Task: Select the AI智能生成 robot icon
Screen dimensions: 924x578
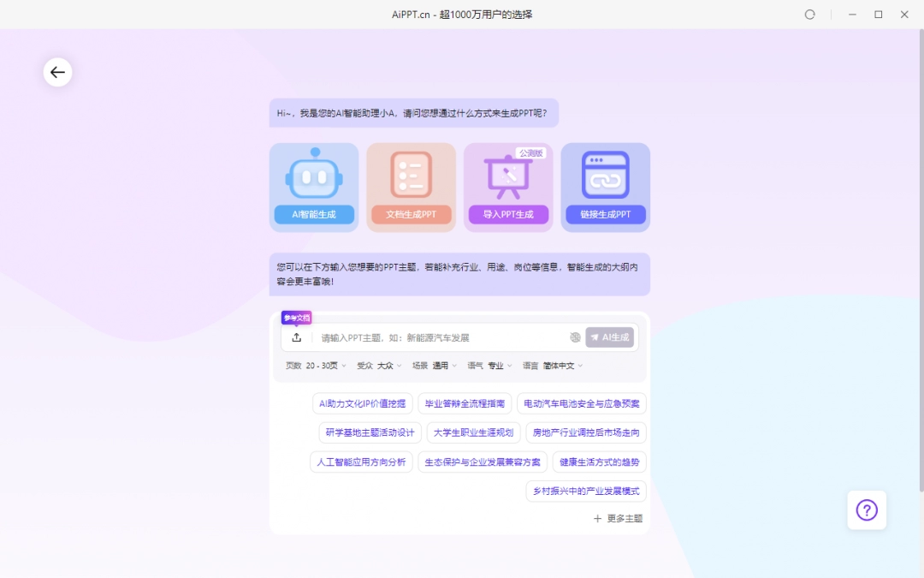Action: click(314, 177)
